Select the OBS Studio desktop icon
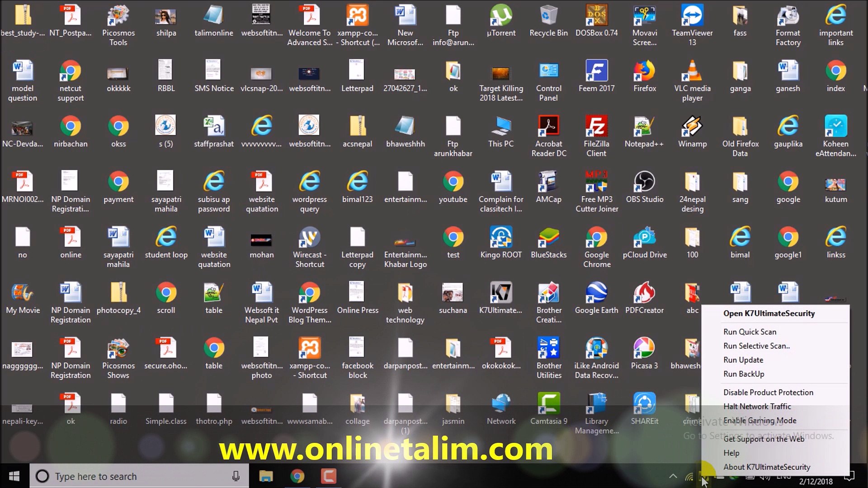This screenshot has height=488, width=868. 644,183
